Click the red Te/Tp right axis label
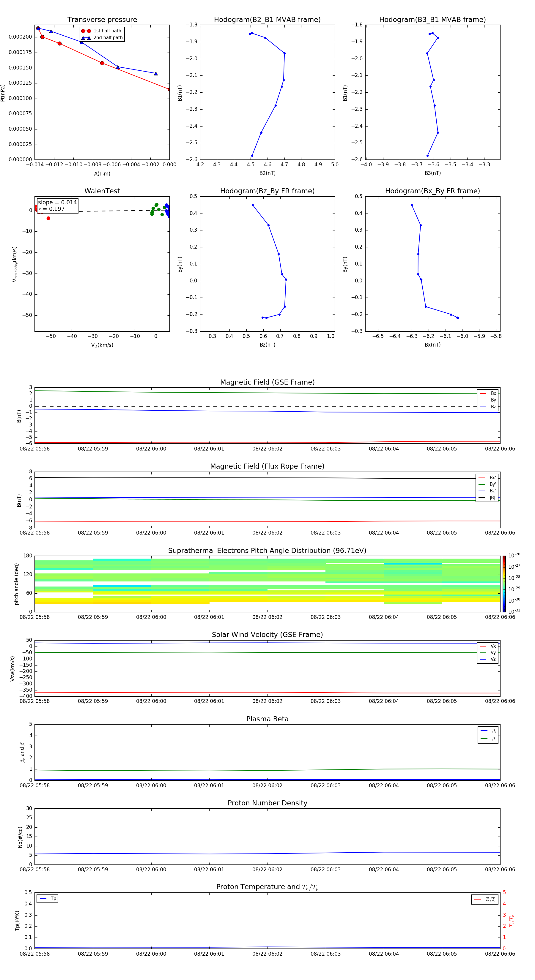This screenshot has height=980, width=535. 512,921
